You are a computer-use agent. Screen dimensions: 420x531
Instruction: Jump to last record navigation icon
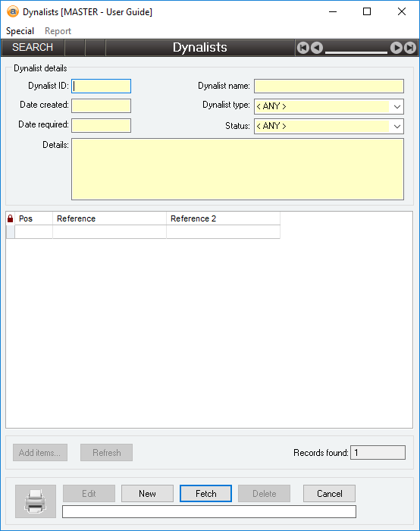[x=410, y=48]
